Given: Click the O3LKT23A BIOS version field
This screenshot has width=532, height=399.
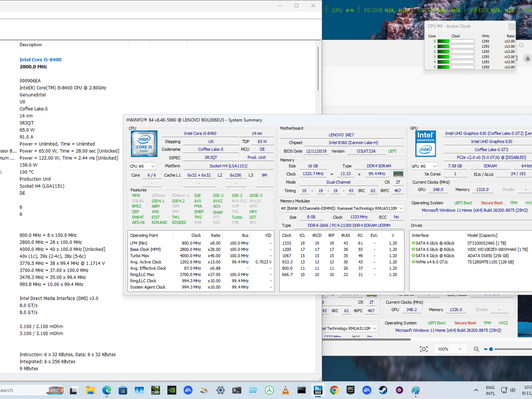Looking at the screenshot, I should tap(366, 151).
